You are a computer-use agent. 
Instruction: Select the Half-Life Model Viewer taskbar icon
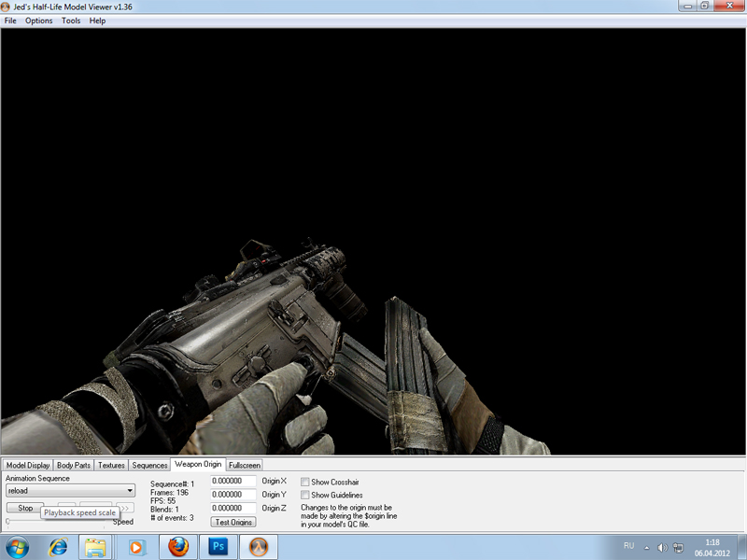tap(259, 547)
